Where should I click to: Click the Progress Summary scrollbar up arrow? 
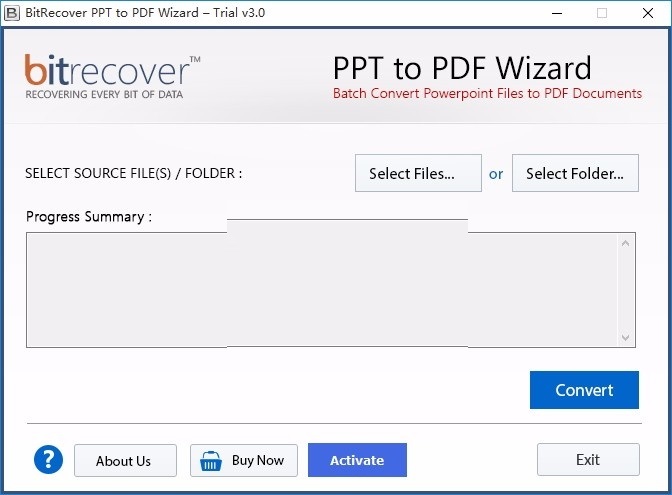tap(626, 243)
